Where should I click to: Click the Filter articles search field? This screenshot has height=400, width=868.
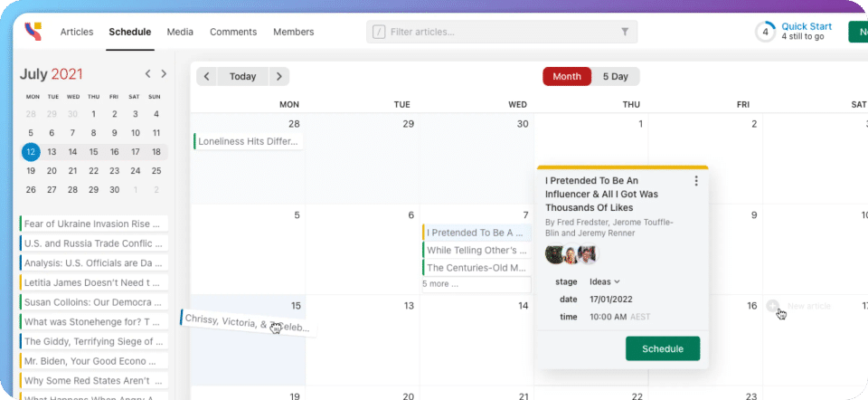click(502, 32)
